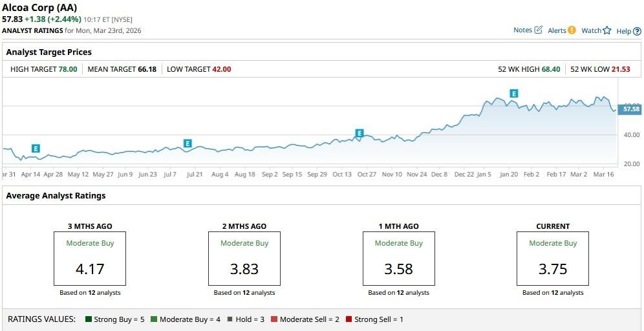Click the 20.00 price axis label
Viewport: 644px width, 331px height.
tap(631, 164)
